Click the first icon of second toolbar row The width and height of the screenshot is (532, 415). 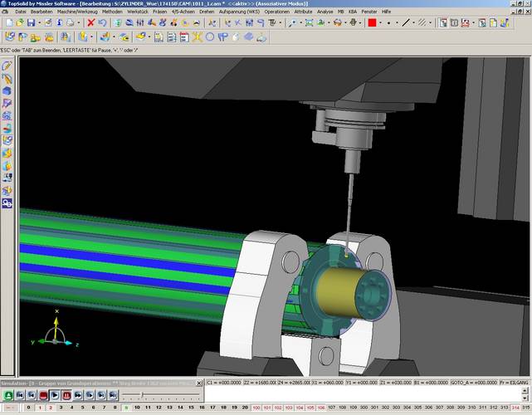[10, 37]
